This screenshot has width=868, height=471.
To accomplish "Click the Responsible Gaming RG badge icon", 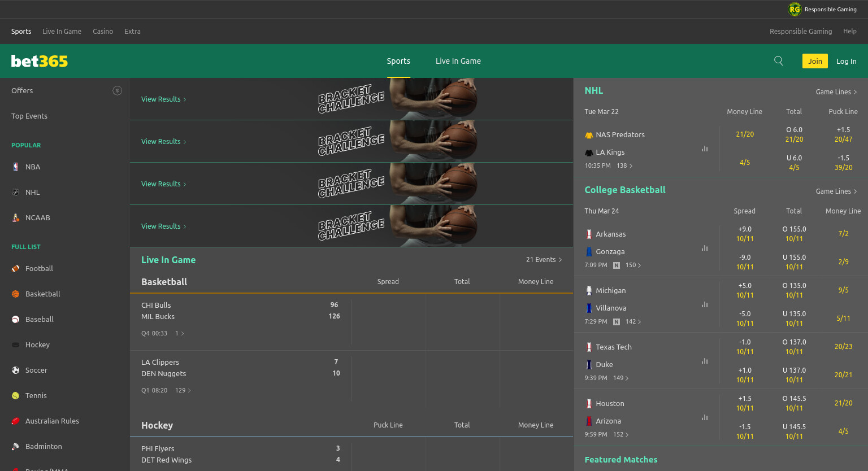I will tap(795, 9).
